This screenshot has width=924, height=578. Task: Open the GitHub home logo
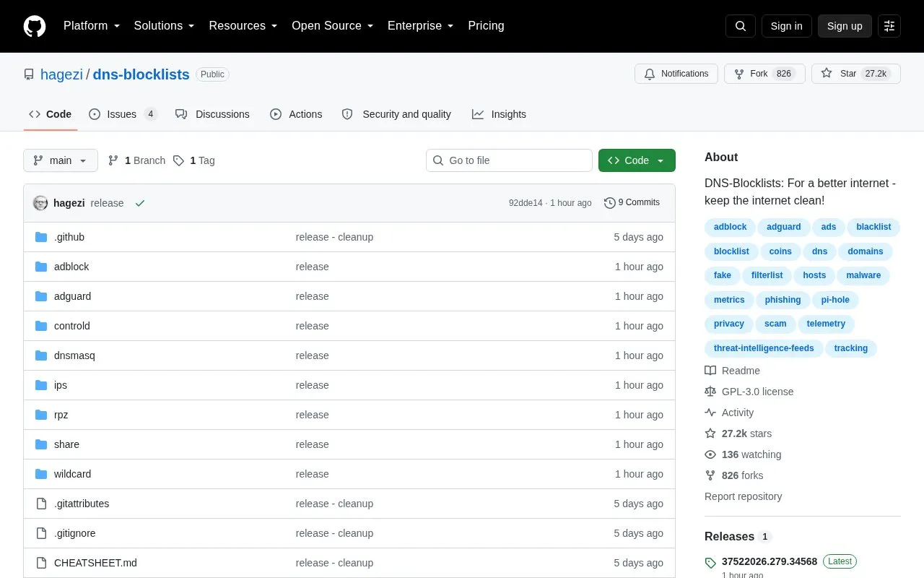[35, 26]
